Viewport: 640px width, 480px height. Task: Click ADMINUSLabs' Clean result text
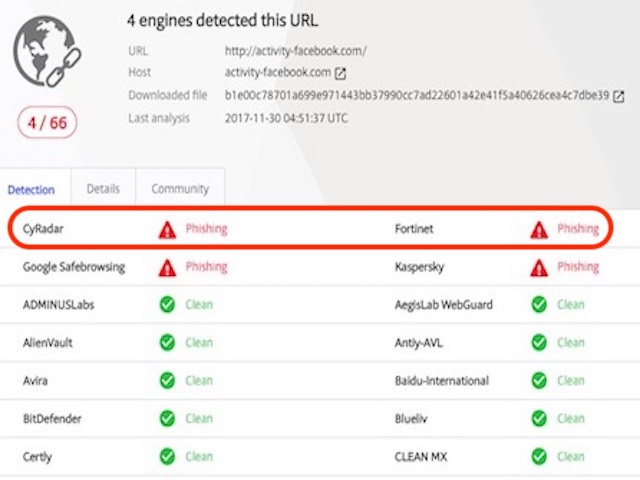(x=199, y=304)
